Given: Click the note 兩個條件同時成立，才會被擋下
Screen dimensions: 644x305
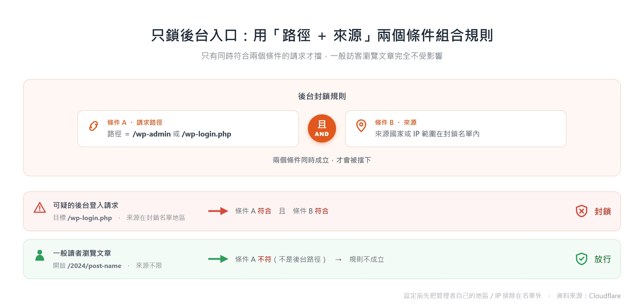Looking at the screenshot, I should point(322,160).
